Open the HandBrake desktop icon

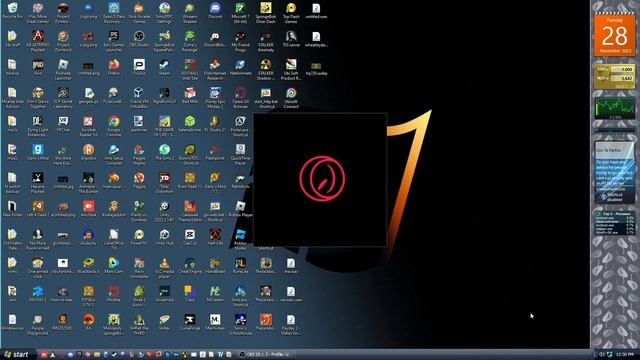click(x=215, y=265)
